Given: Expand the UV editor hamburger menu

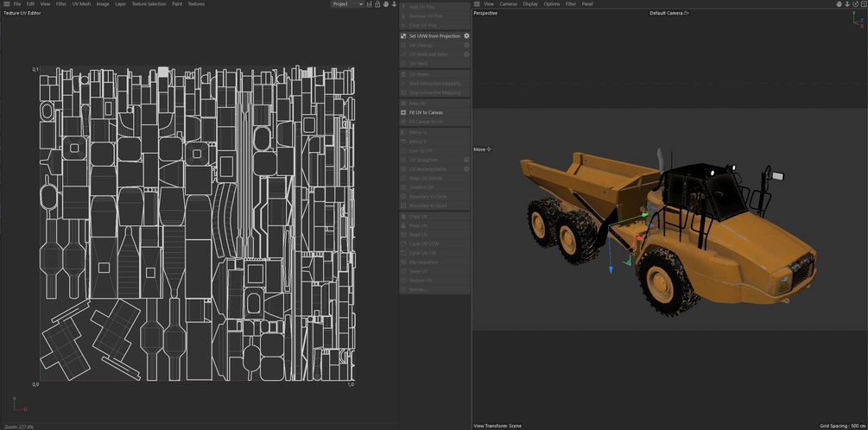Looking at the screenshot, I should pyautogui.click(x=5, y=4).
